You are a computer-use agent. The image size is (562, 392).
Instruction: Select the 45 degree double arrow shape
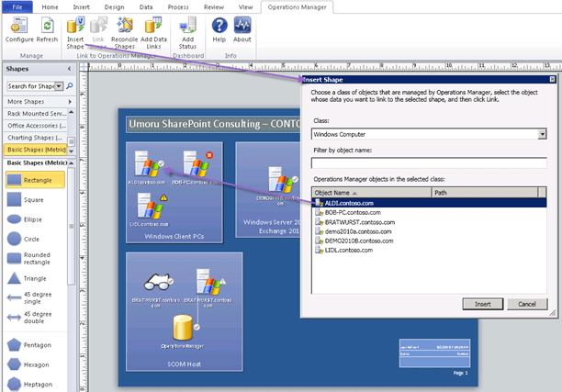click(29, 318)
